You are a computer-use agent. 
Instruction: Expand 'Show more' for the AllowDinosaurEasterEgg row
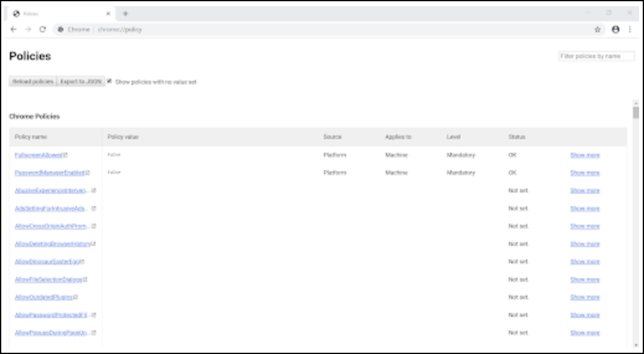584,262
